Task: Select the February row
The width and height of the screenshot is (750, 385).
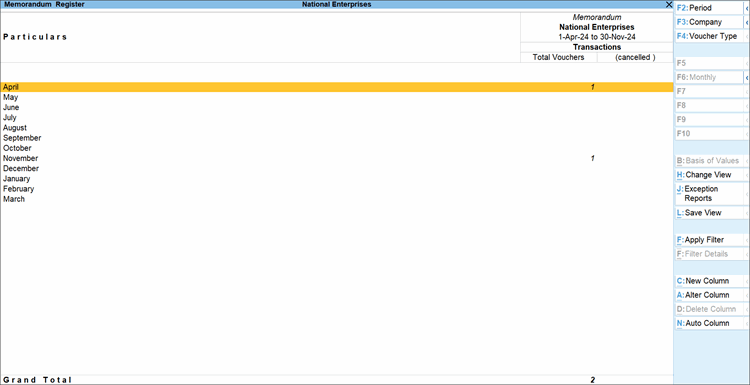Action: [x=337, y=189]
